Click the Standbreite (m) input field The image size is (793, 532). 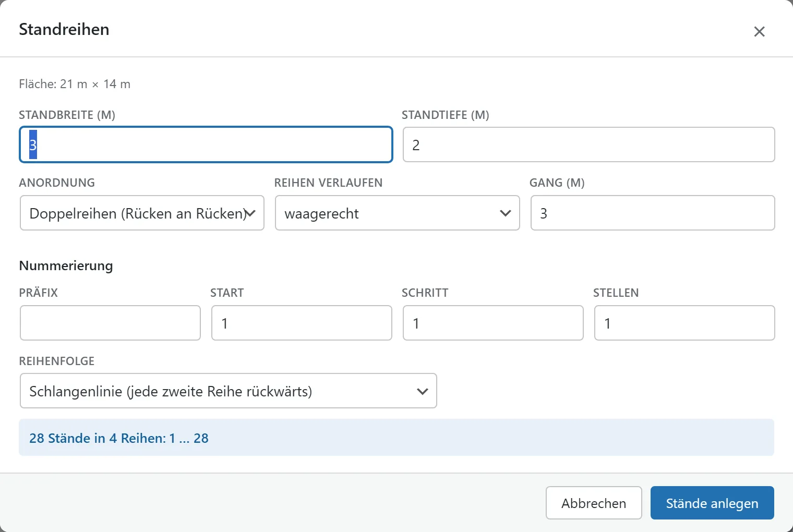tap(206, 144)
